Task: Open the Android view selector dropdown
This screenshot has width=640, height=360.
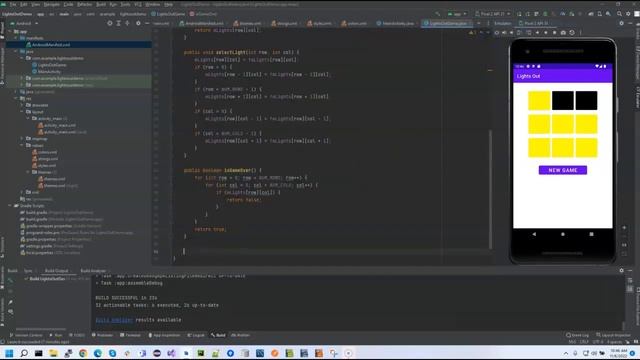Action: pos(24,23)
